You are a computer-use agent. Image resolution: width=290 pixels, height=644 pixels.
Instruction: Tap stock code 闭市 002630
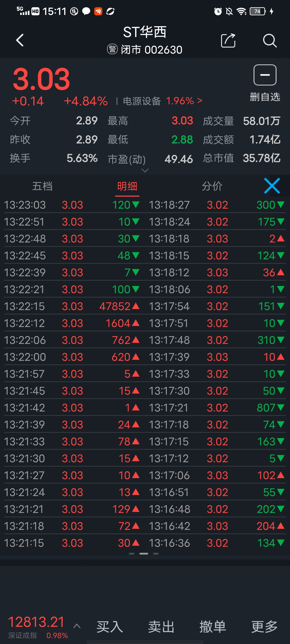tap(152, 50)
